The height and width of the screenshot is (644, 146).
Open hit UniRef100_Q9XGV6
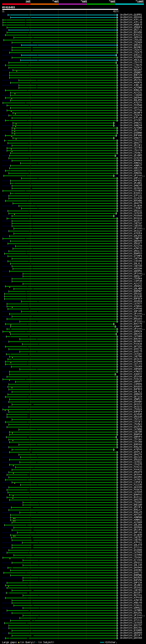click(x=131, y=17)
